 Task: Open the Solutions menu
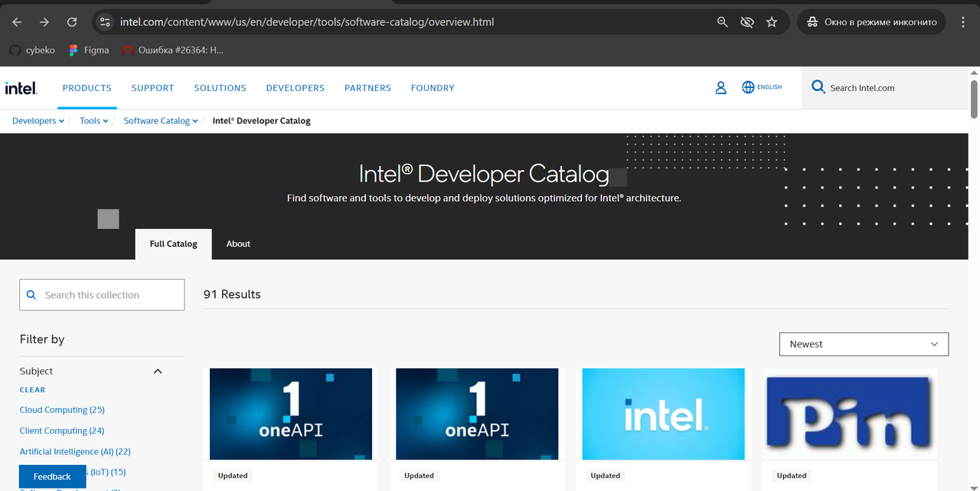click(220, 88)
